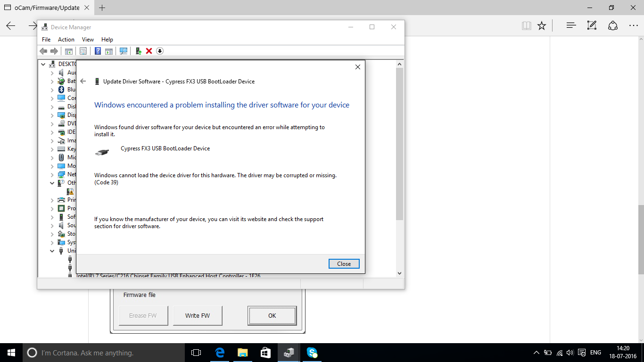This screenshot has height=362, width=644.
Task: Select yellow-warning unknown device in tree
Action: pyautogui.click(x=70, y=191)
